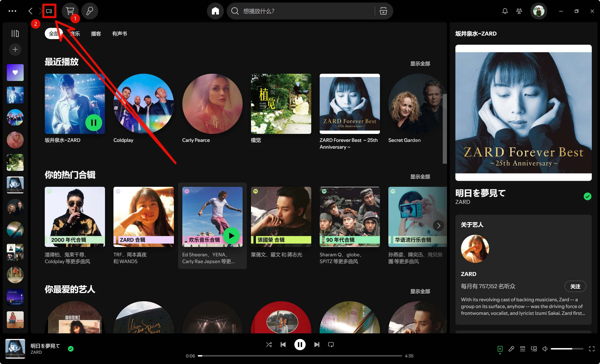Image resolution: width=600 pixels, height=364 pixels.
Task: Open the play queue
Action: 523,349
